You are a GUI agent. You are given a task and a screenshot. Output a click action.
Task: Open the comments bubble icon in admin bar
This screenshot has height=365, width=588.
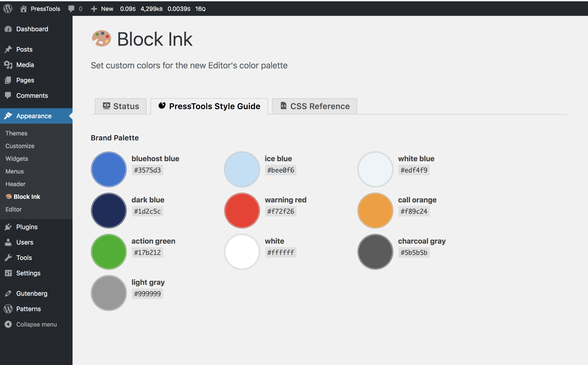[x=71, y=9]
